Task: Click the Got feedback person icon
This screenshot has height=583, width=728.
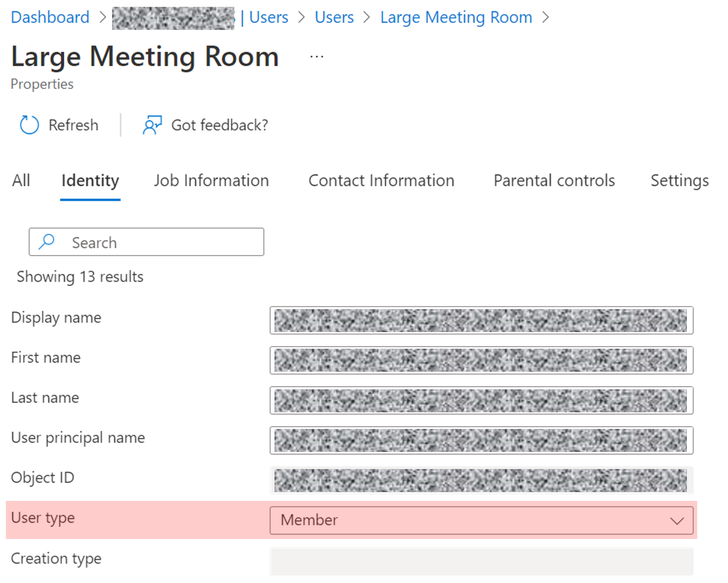Action: 152,125
